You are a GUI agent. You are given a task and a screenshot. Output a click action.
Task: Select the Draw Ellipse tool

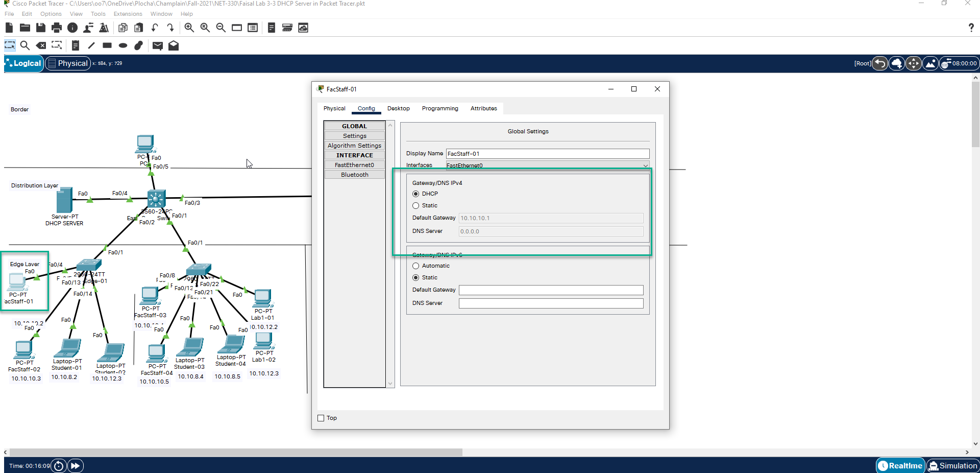tap(123, 45)
